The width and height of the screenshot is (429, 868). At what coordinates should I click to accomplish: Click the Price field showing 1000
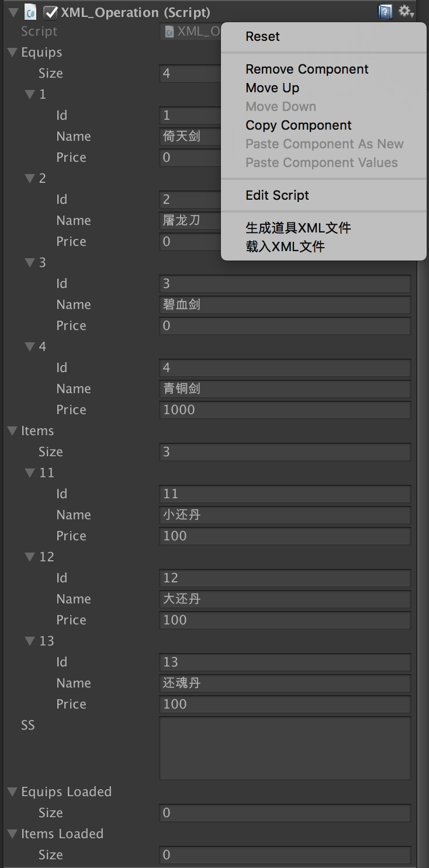285,410
